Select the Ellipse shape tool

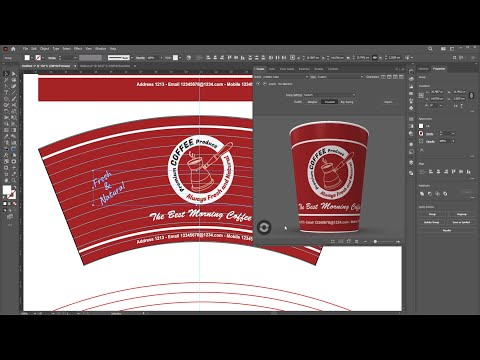(6, 99)
